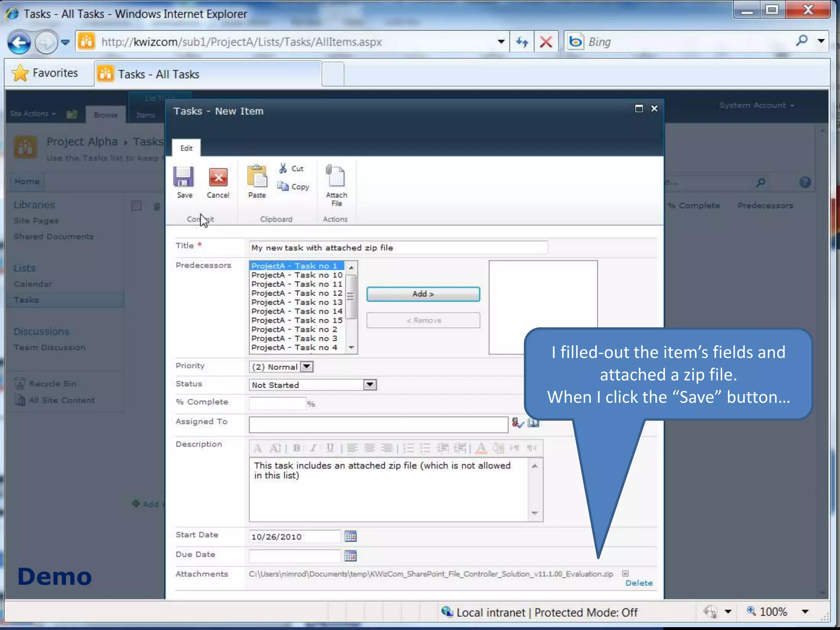Click into the Description text area
840x630 pixels.
(389, 490)
